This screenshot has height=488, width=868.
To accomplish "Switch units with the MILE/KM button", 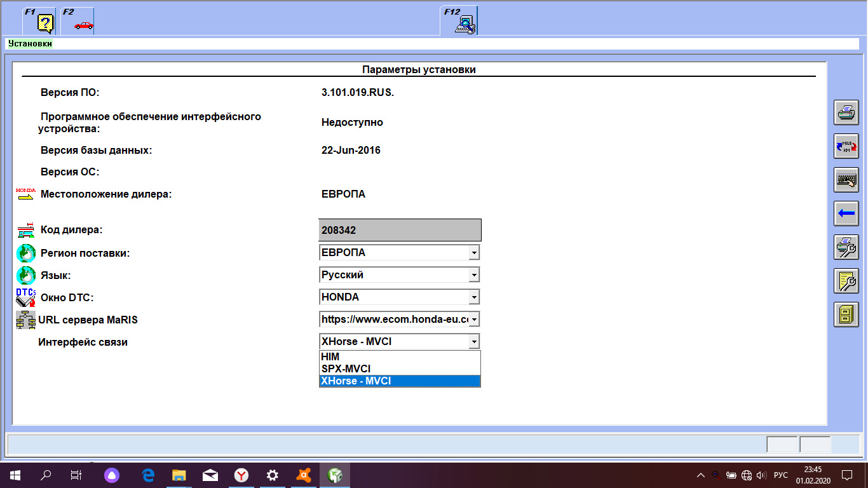I will (846, 146).
